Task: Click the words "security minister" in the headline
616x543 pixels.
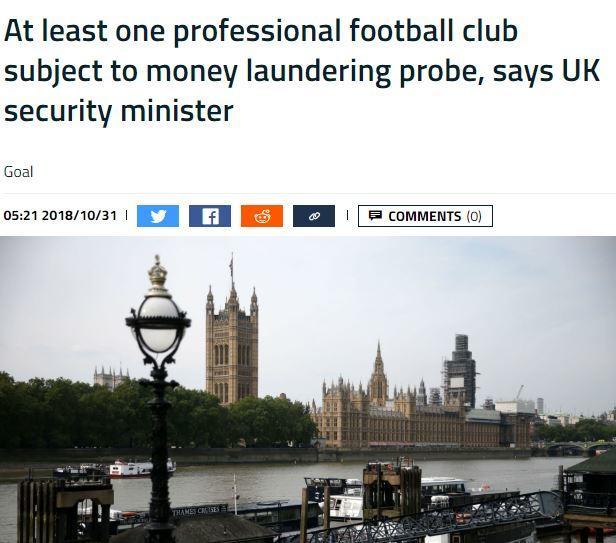Action: pyautogui.click(x=119, y=111)
